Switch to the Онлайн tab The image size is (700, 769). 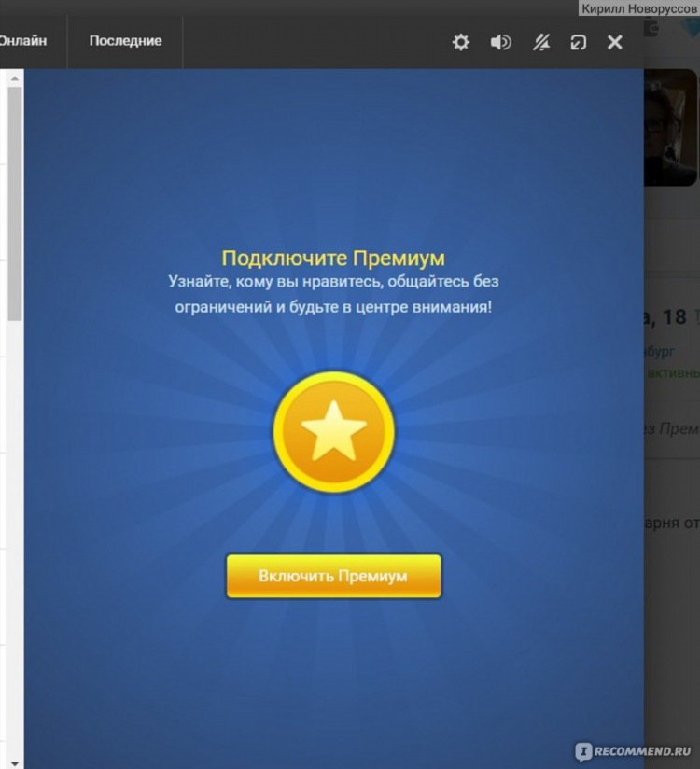(23, 41)
